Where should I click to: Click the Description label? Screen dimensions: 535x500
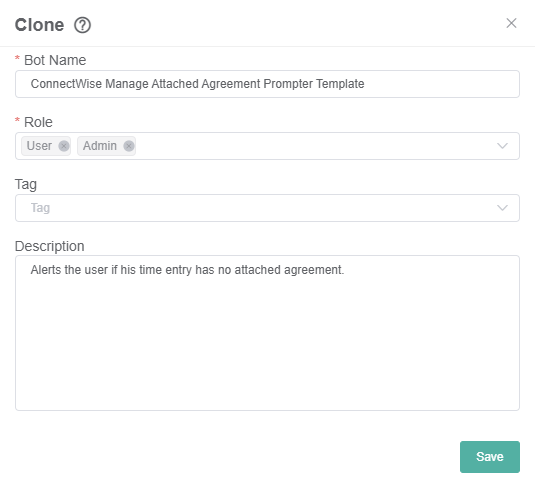(x=49, y=246)
